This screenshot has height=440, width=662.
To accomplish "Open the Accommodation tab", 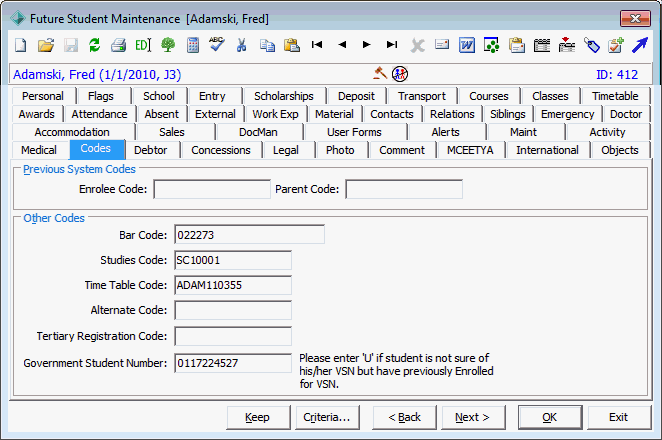I will (x=72, y=132).
